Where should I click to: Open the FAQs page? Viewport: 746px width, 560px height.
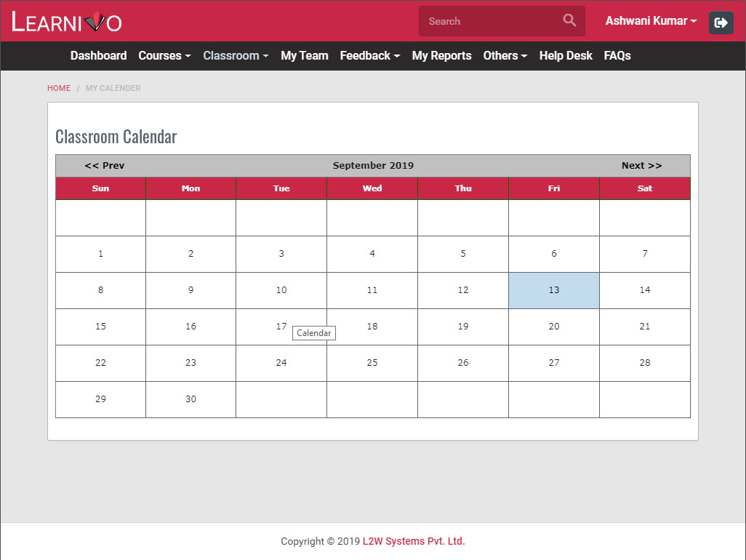[x=617, y=56]
